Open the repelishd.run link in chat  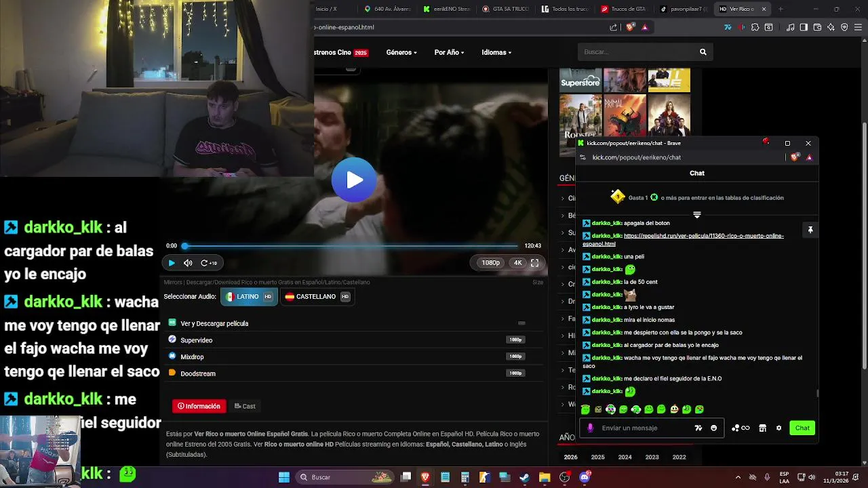coord(683,239)
